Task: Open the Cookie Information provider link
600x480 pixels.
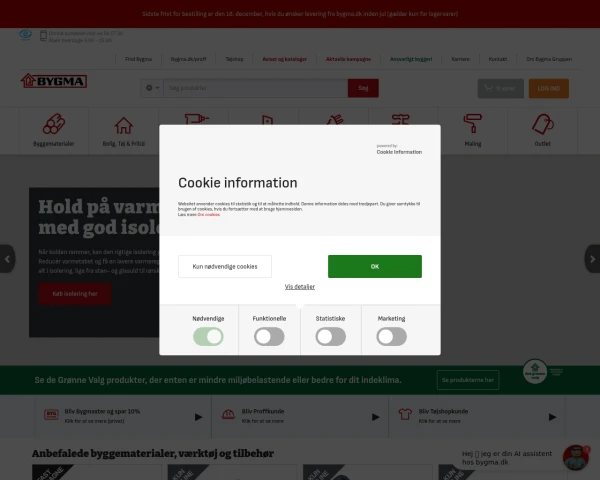Action: 399,150
